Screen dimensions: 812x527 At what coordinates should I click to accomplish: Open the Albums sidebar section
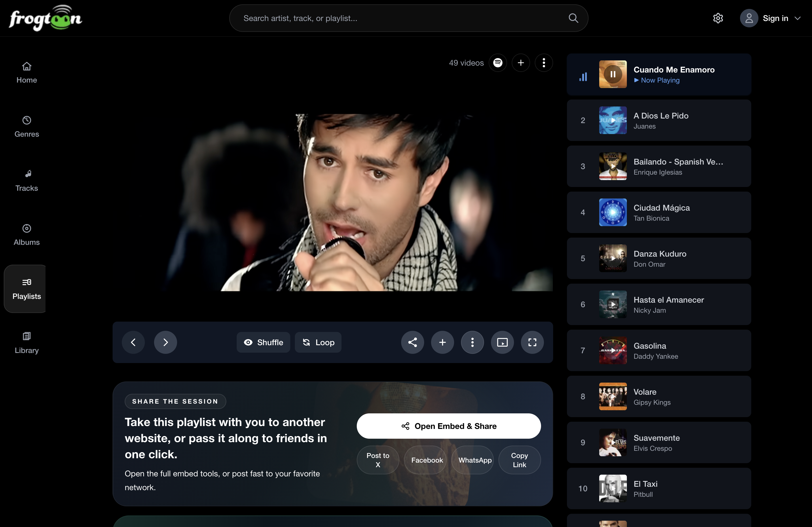click(26, 234)
